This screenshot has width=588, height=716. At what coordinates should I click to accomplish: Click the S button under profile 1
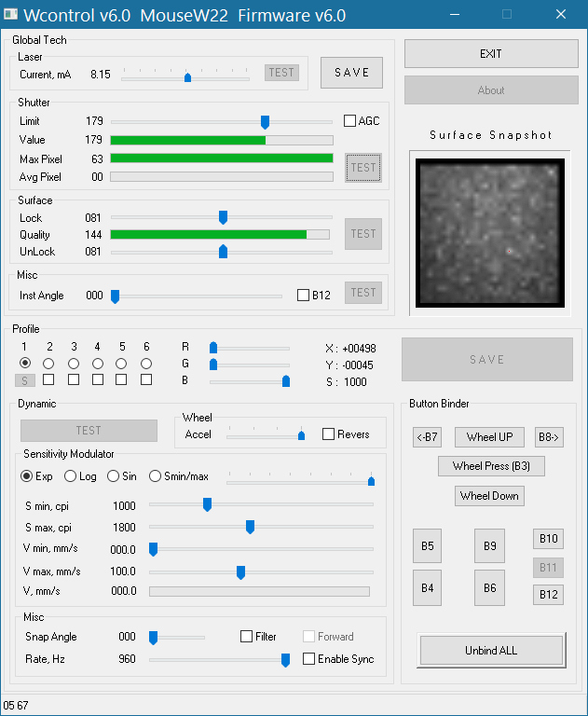coord(25,380)
